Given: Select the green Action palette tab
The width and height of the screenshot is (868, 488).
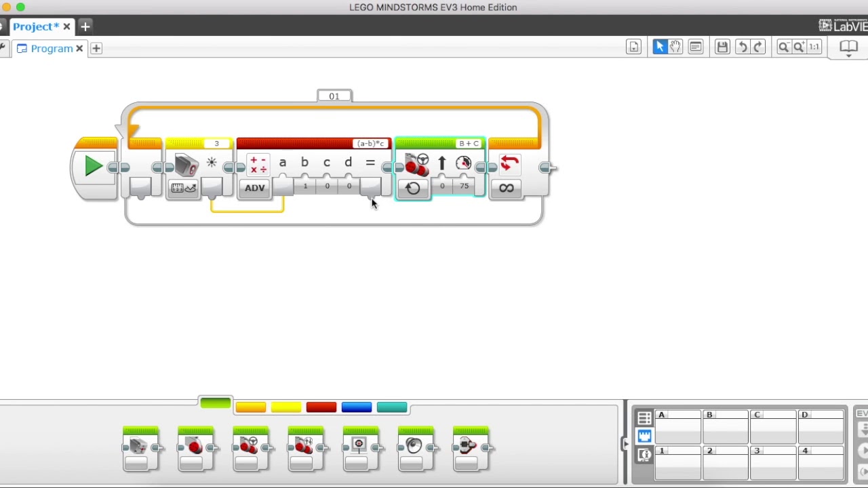Looking at the screenshot, I should 216,403.
